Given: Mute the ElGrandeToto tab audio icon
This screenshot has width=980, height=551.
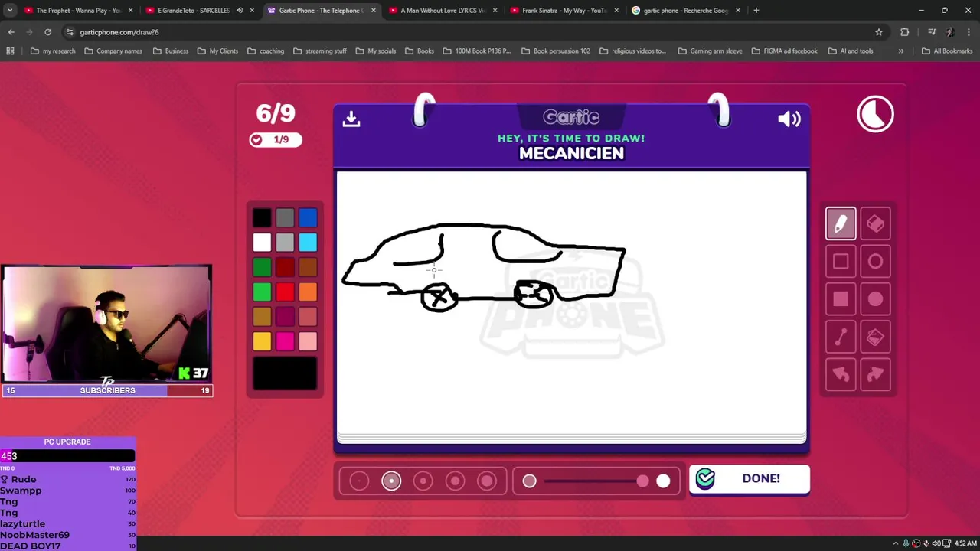Looking at the screenshot, I should [x=240, y=11].
